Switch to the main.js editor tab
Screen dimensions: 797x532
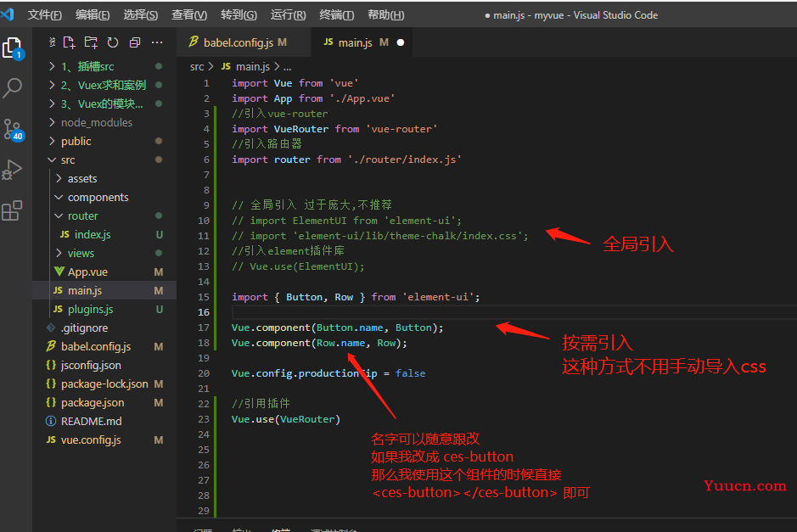[362, 42]
